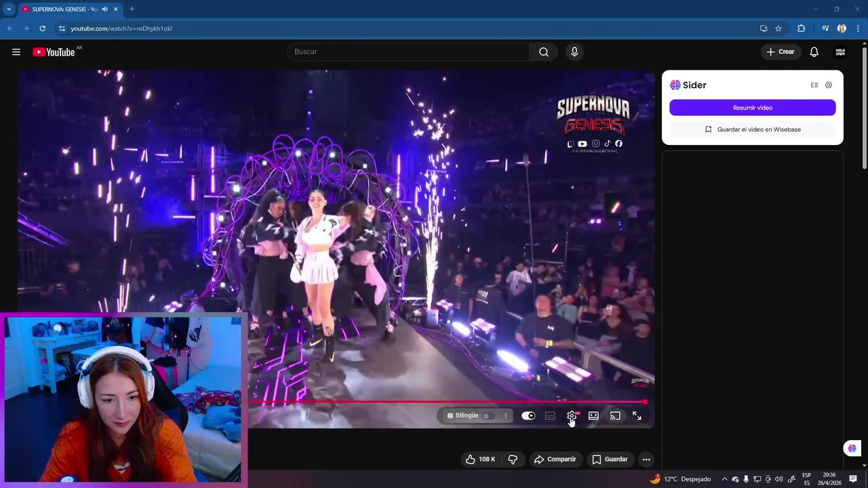The height and width of the screenshot is (488, 868).
Task: Open the media control toolbar icon
Action: click(x=825, y=28)
